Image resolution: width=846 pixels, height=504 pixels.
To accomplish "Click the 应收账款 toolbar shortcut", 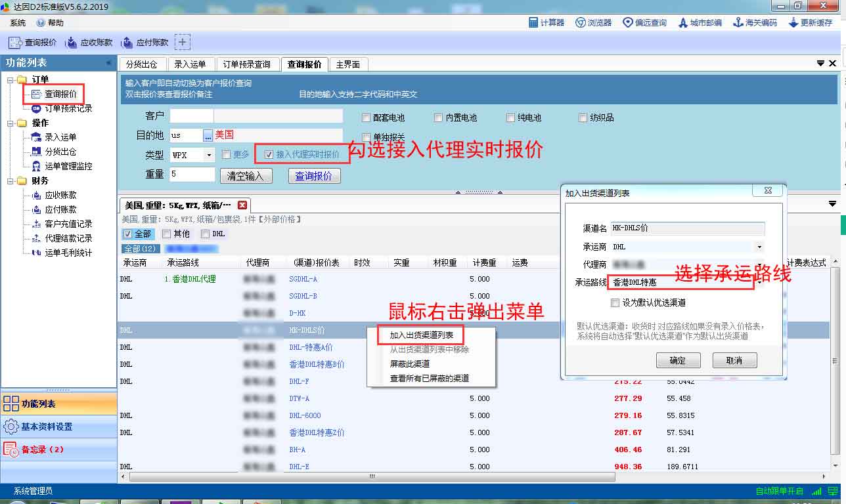I will (x=89, y=43).
